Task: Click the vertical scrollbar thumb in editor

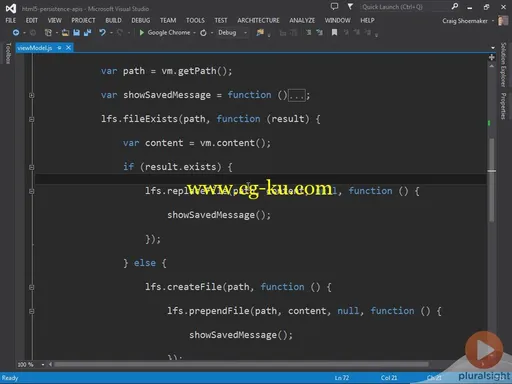Action: 492,180
